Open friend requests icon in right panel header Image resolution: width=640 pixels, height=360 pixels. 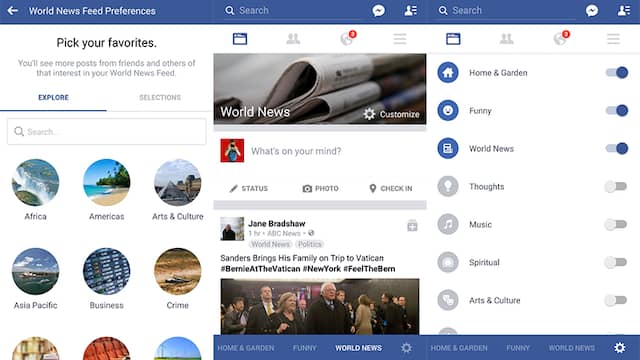pos(624,11)
